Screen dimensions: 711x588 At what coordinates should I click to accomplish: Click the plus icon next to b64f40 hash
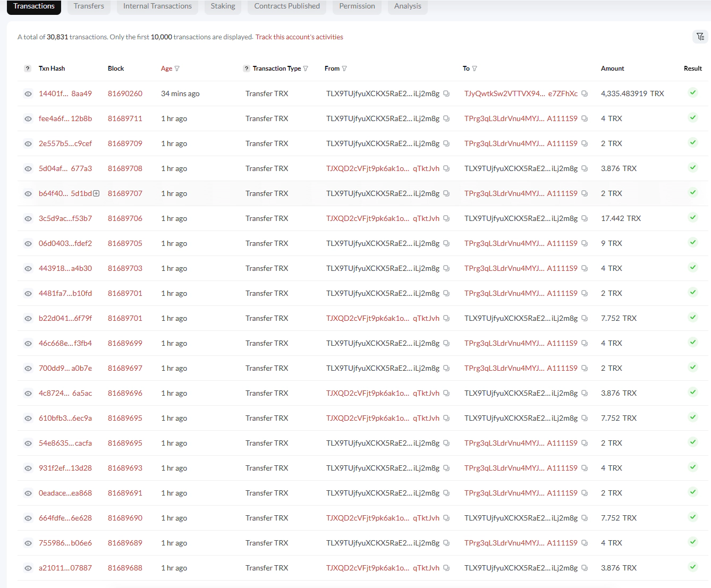[96, 193]
